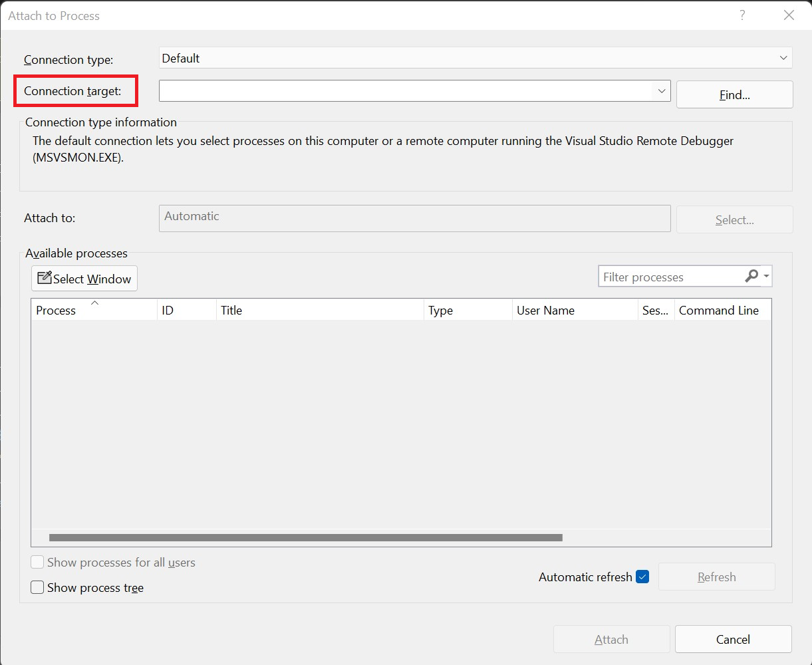
Task: Sort by the Title column header
Action: (x=320, y=310)
